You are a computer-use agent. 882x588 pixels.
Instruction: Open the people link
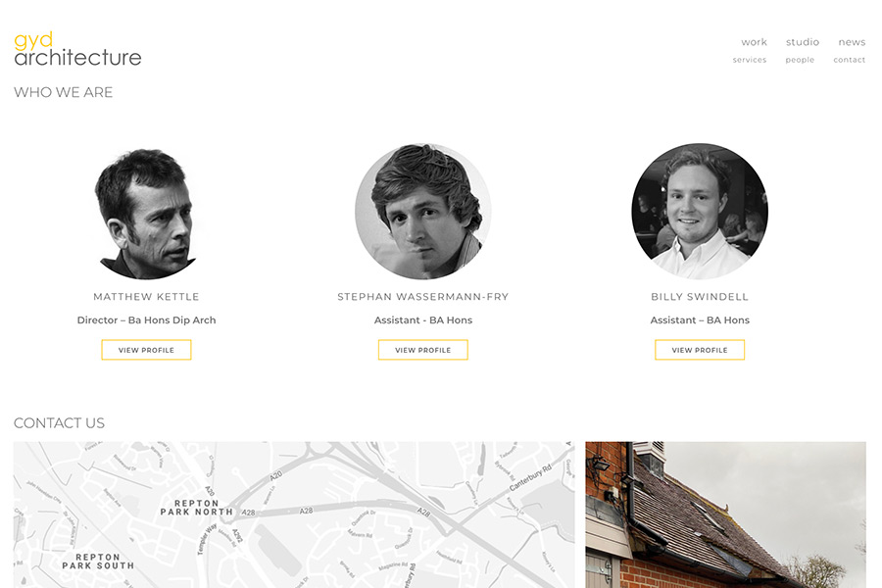[x=800, y=60]
